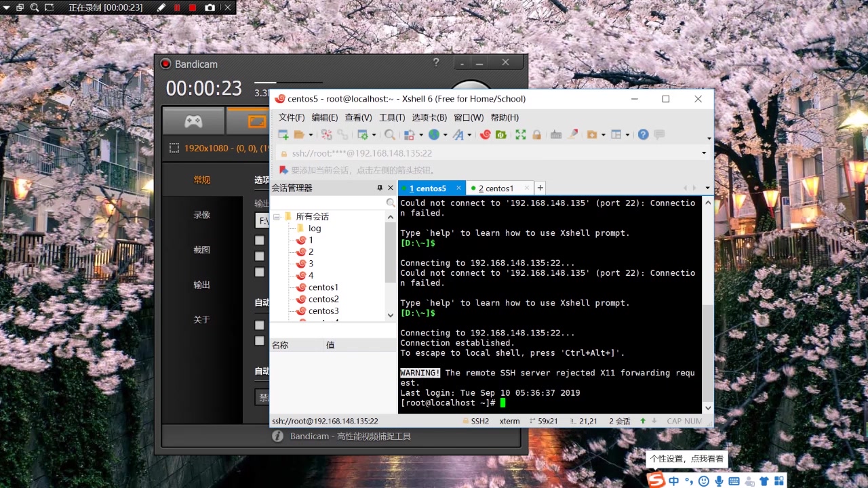The width and height of the screenshot is (868, 488).
Task: Select session centos2 in the session manager
Action: (323, 299)
